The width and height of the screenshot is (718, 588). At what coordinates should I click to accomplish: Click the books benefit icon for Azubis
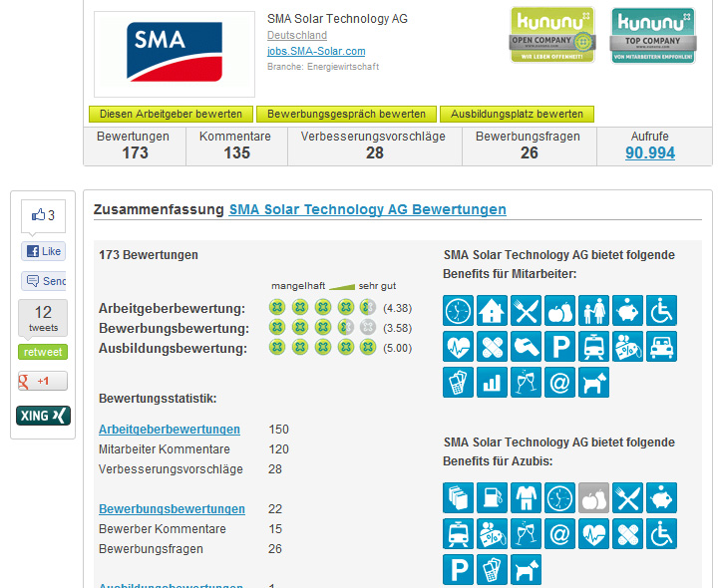coord(458,498)
